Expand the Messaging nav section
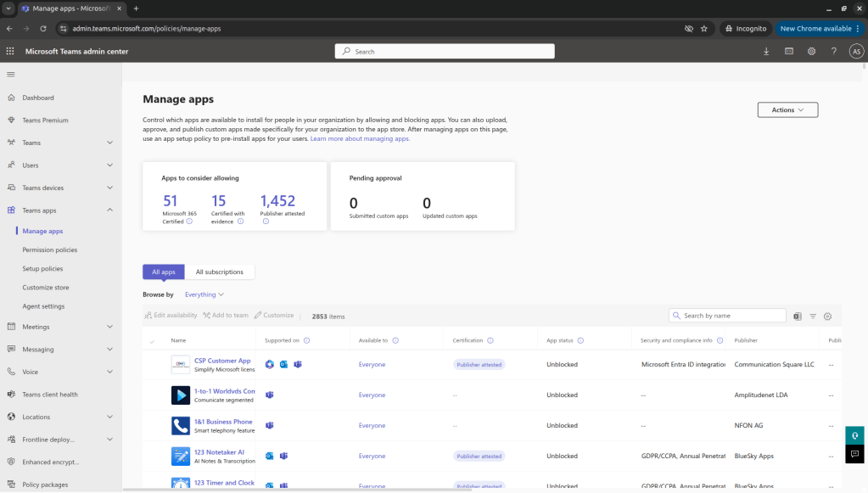Viewport: 868px width, 493px height. pyautogui.click(x=109, y=349)
